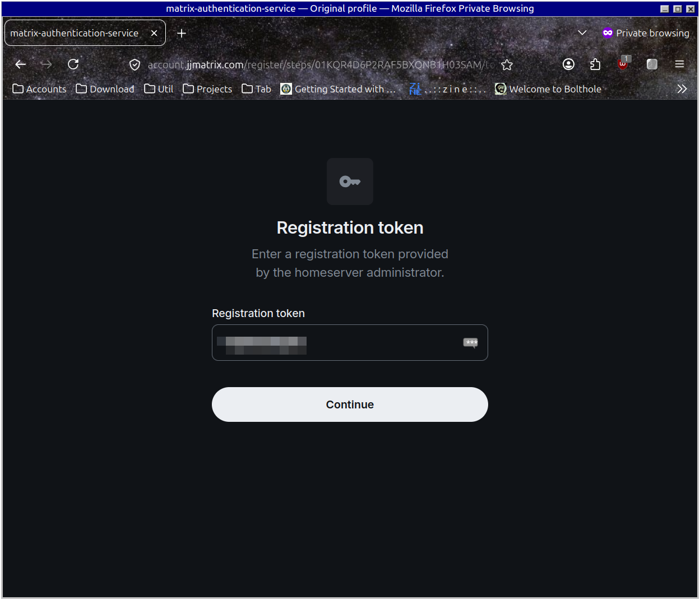The width and height of the screenshot is (700, 600).
Task: Open the Firefox application menu
Action: point(679,64)
